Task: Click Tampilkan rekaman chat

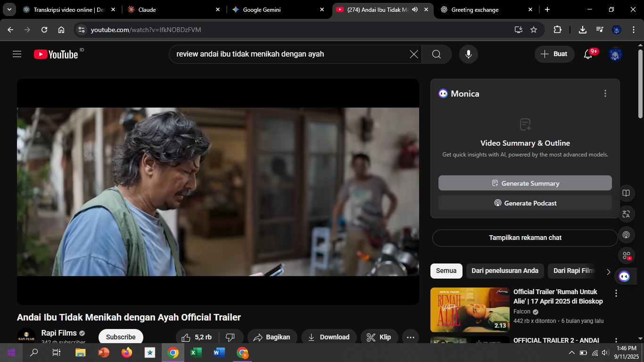Action: [x=525, y=238]
